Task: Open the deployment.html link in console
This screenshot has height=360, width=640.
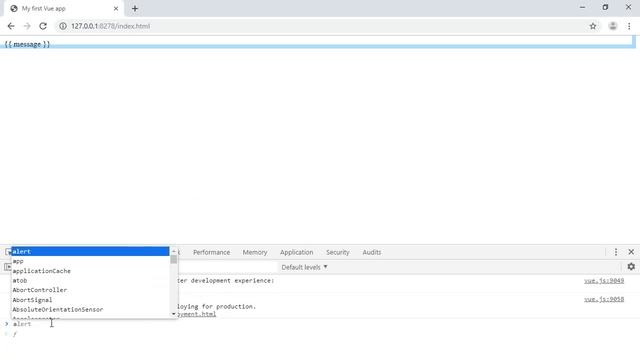Action: (x=197, y=314)
